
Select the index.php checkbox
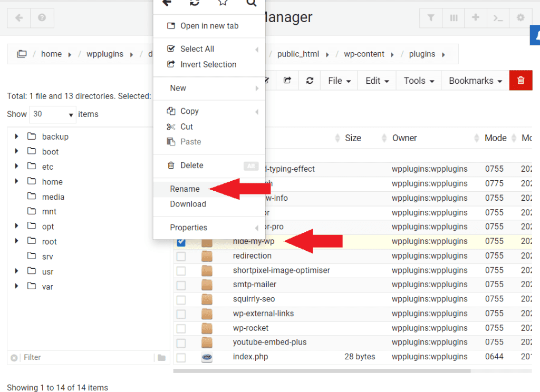(182, 357)
